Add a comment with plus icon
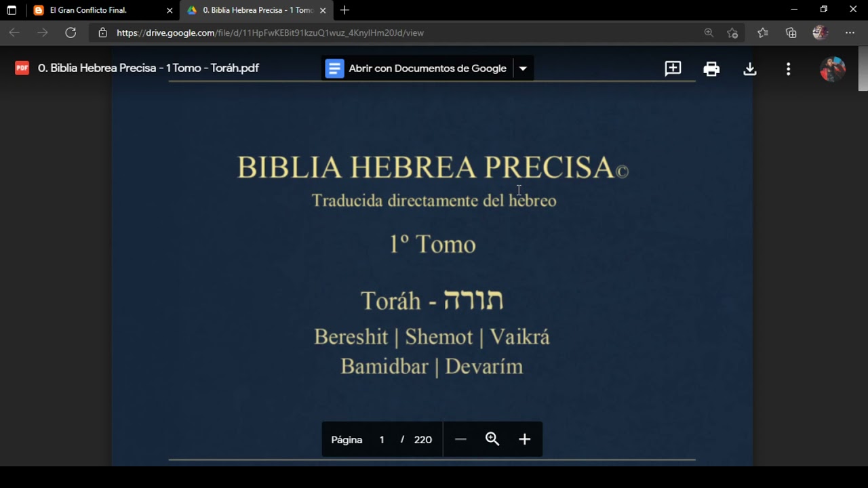Image resolution: width=868 pixels, height=488 pixels. pyautogui.click(x=673, y=68)
